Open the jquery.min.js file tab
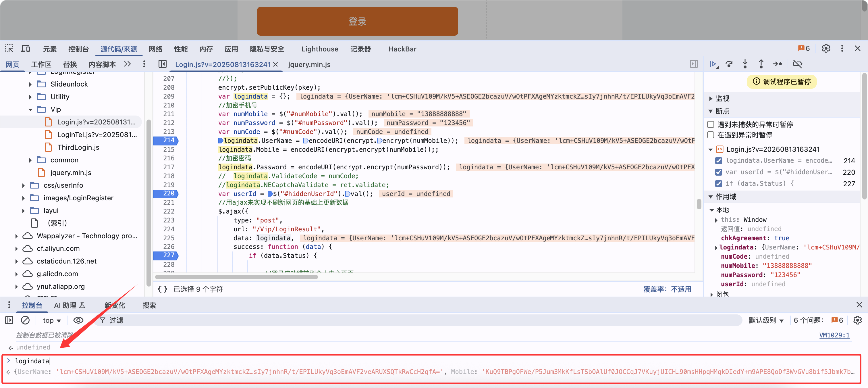868x388 pixels. (309, 64)
